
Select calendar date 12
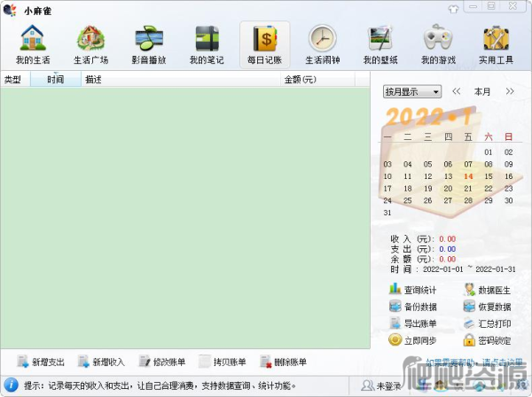click(428, 176)
